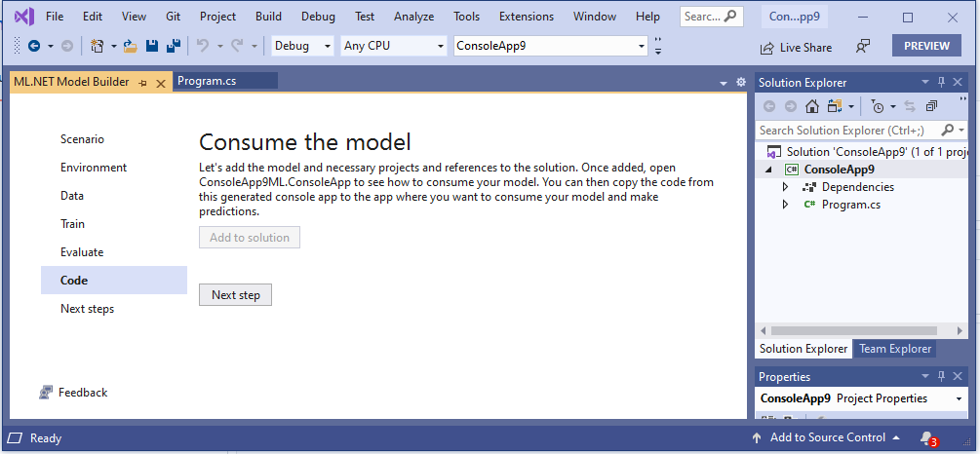Click the Feedback icon in Model Builder
The image size is (980, 454).
coord(46,393)
